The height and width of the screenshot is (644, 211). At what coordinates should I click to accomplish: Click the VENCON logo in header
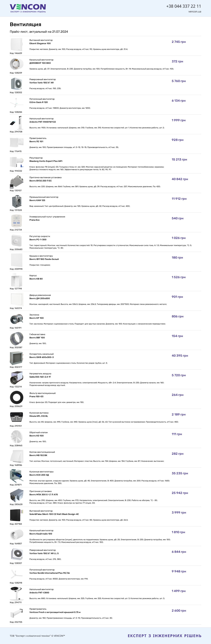click(28, 8)
